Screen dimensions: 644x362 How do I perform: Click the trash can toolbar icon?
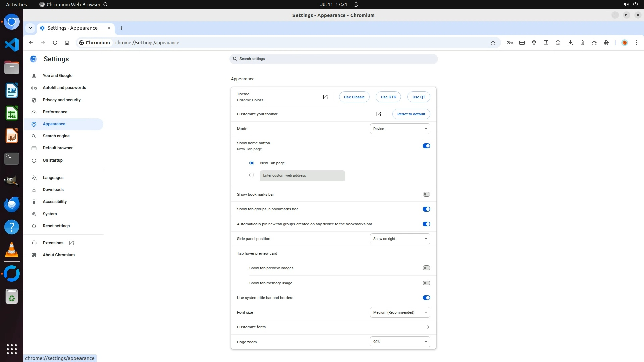(x=582, y=43)
